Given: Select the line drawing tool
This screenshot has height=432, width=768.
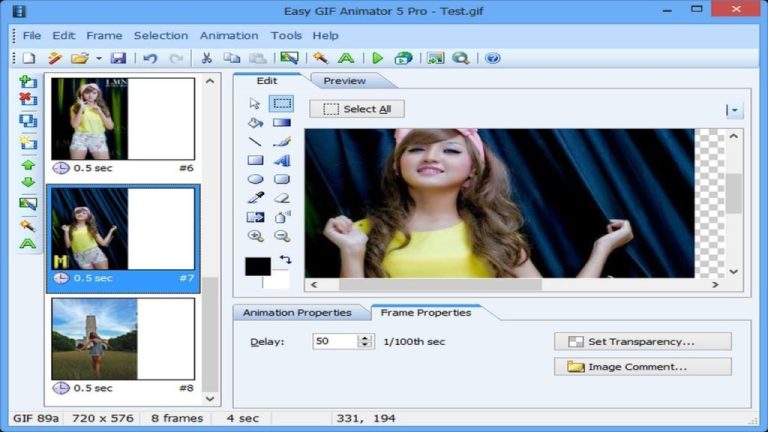Looking at the screenshot, I should point(255,142).
